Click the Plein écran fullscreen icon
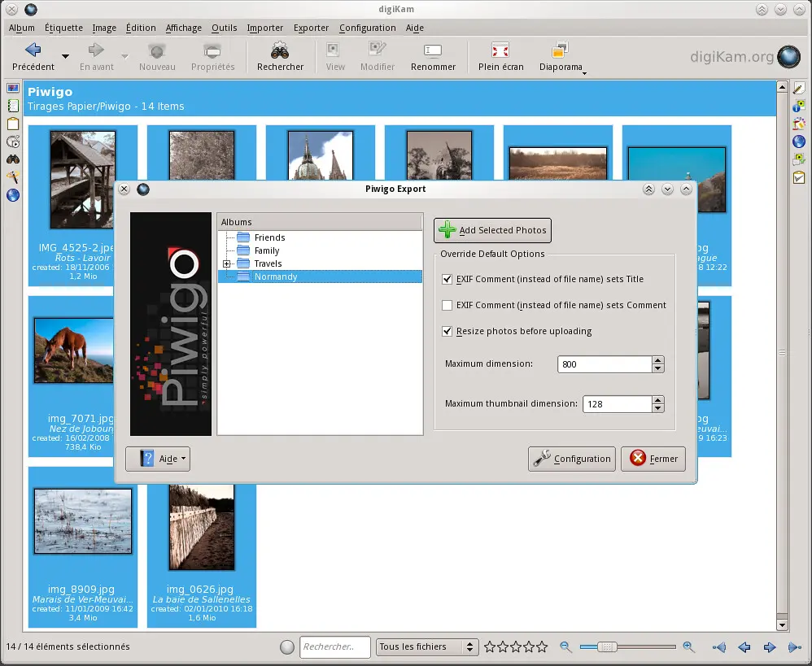Image resolution: width=812 pixels, height=666 pixels. (x=500, y=50)
